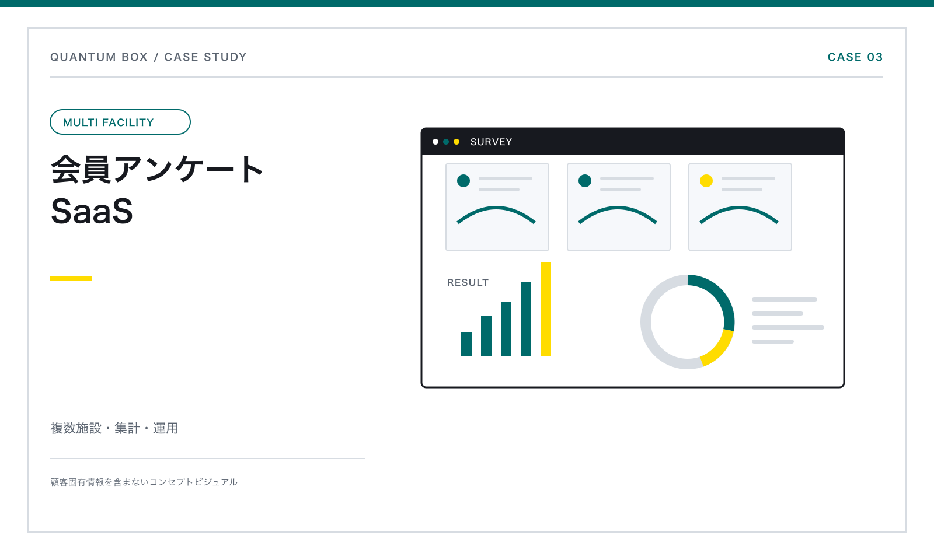Click the yellow dot in the SURVEY title bar
934x560 pixels.
tap(456, 142)
